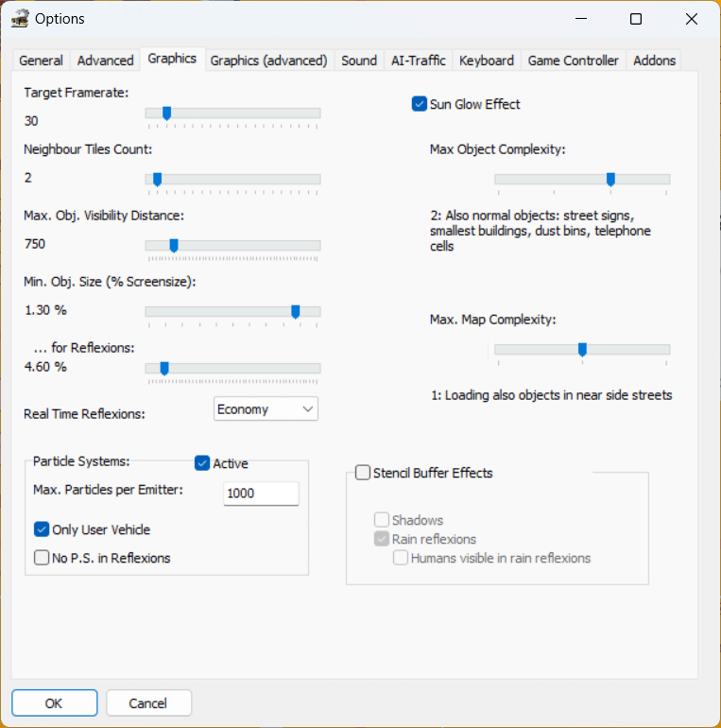Open the AI-Traffic tab

coord(418,61)
